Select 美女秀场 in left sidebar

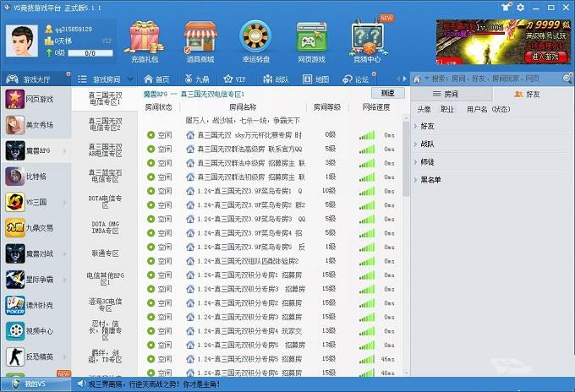(x=36, y=125)
